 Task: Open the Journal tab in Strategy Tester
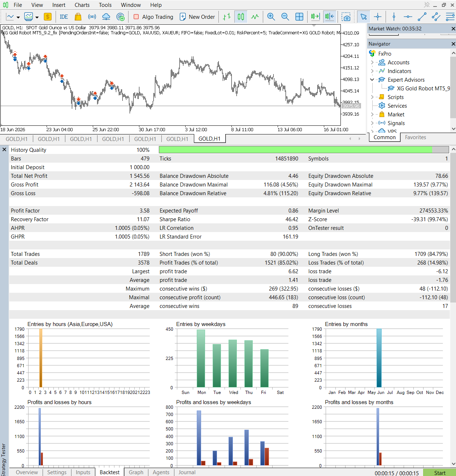click(x=187, y=472)
